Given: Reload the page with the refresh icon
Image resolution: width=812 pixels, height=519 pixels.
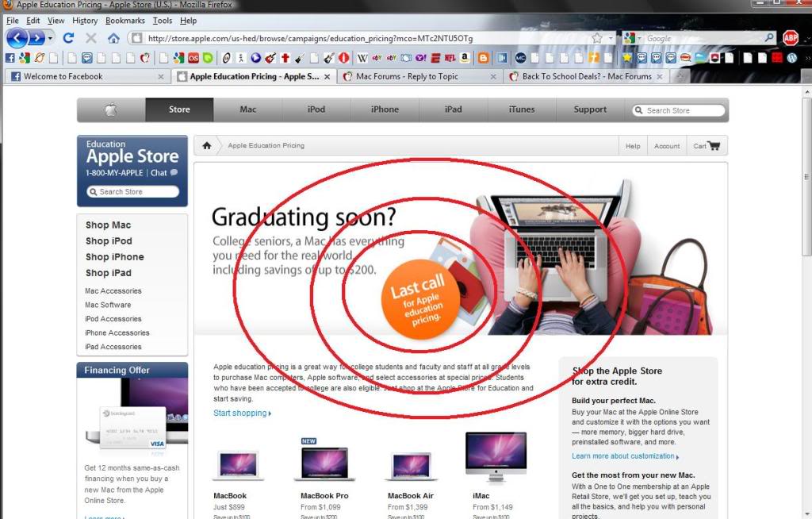Looking at the screenshot, I should [x=68, y=38].
